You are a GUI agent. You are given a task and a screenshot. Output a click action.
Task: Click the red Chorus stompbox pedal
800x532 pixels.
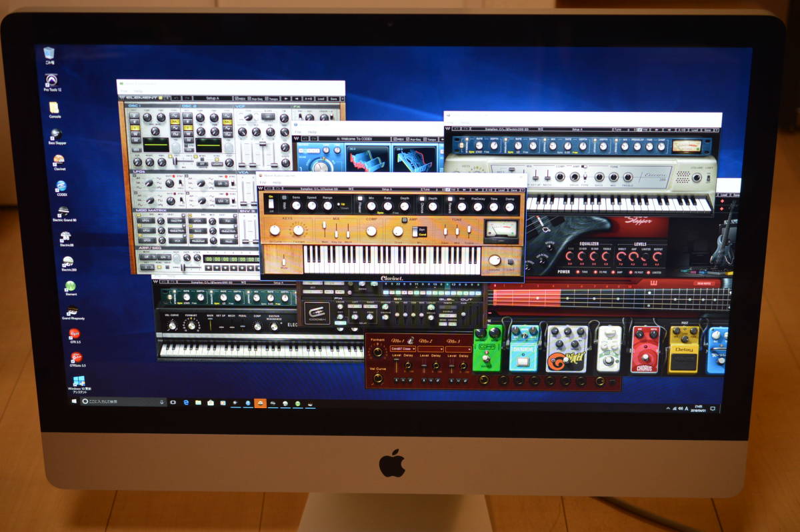(x=645, y=349)
